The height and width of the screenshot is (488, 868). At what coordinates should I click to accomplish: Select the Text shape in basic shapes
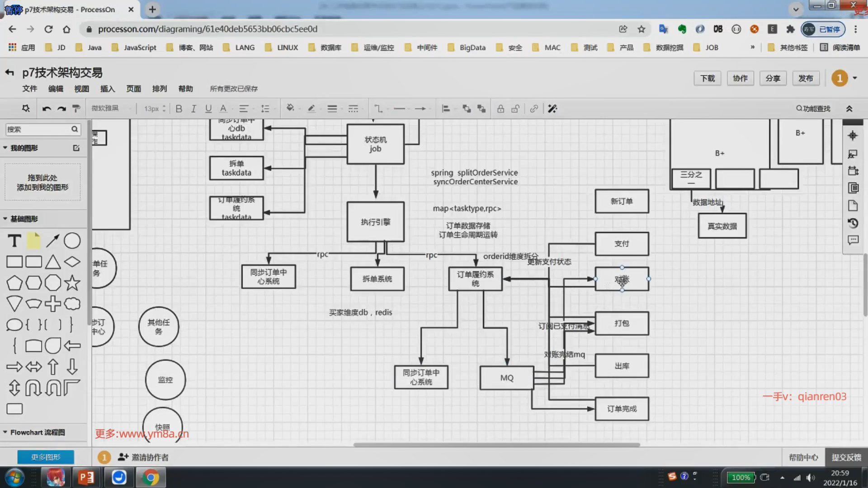14,241
